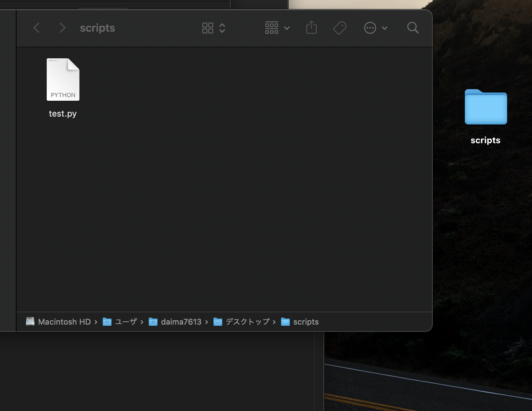Click the scripts window title
The height and width of the screenshot is (411, 532).
click(97, 28)
